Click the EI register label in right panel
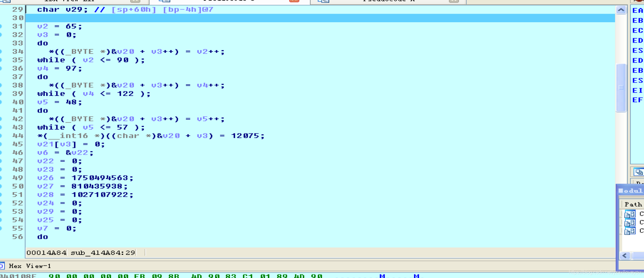644x278 pixels. (638, 90)
